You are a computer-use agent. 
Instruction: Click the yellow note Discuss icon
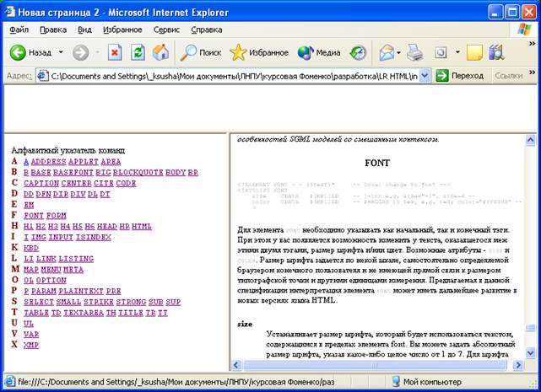click(x=474, y=52)
